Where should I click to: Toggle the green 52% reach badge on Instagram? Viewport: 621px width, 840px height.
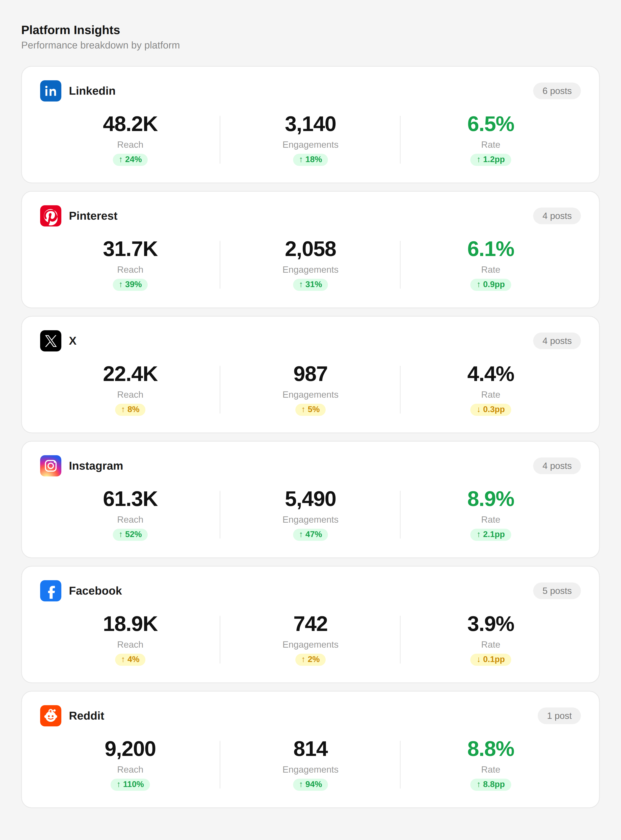130,534
